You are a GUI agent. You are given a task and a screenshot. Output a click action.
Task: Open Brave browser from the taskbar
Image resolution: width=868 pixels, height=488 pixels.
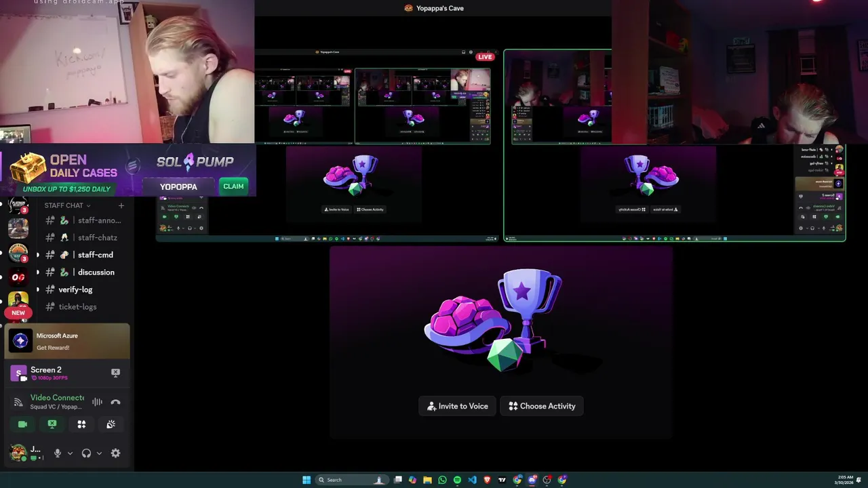click(x=487, y=480)
